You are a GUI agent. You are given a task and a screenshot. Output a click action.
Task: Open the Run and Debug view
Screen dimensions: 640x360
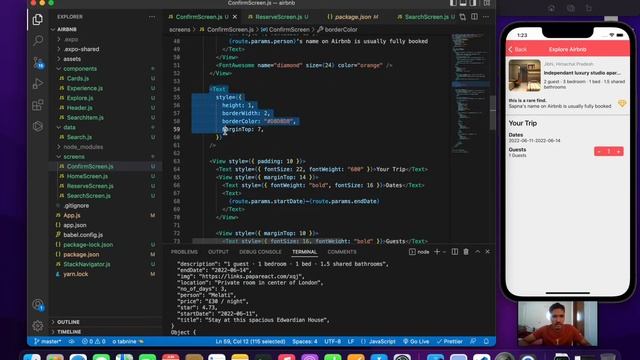38,84
